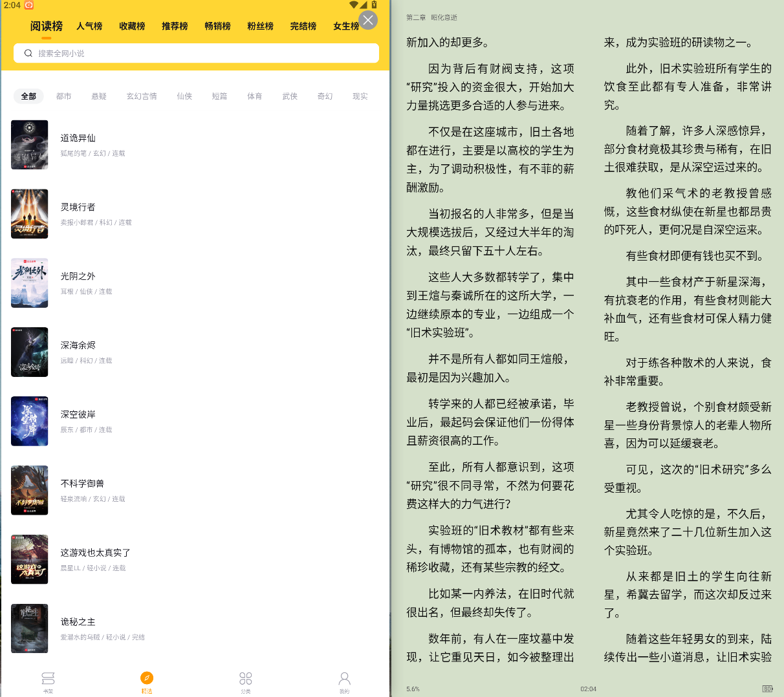This screenshot has height=697, width=784.
Task: Switch to the 粉丝榜 ranking tab
Action: (x=260, y=26)
